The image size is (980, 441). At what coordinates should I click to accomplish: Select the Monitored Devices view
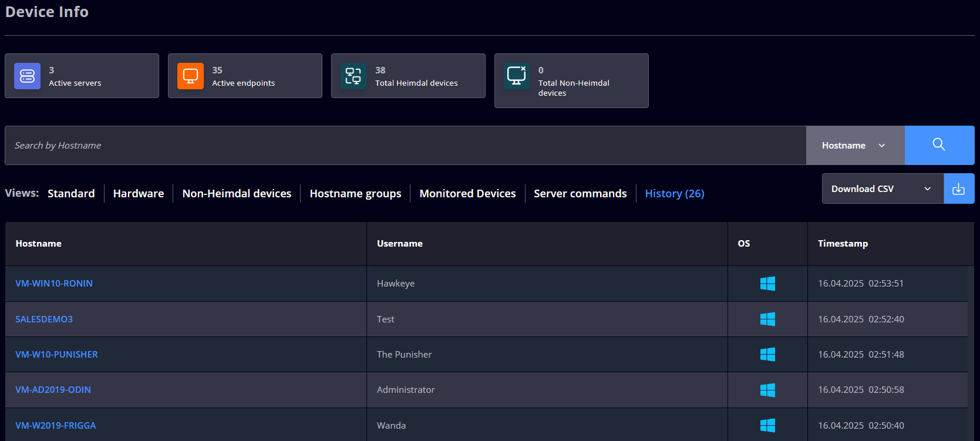pyautogui.click(x=467, y=193)
